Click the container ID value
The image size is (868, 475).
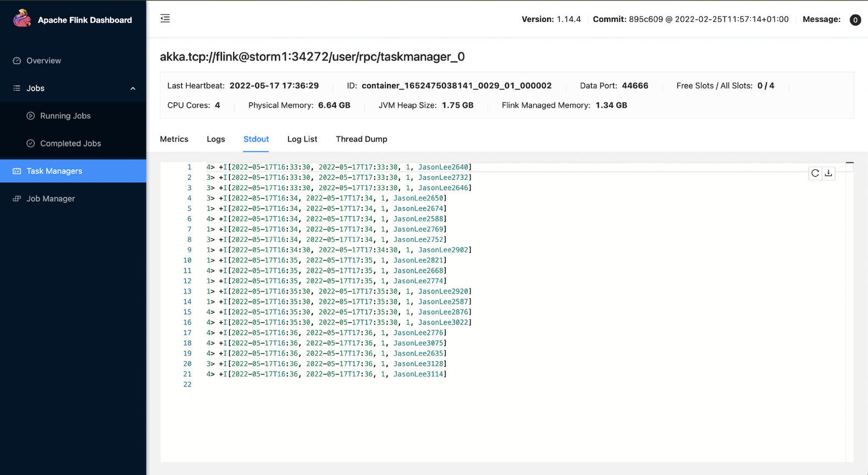457,86
